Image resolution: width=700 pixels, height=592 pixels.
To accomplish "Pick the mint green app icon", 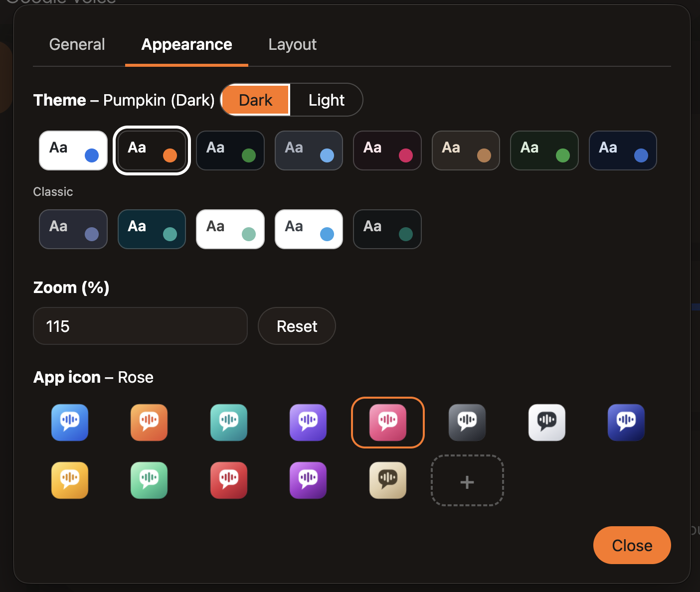I will click(x=149, y=480).
